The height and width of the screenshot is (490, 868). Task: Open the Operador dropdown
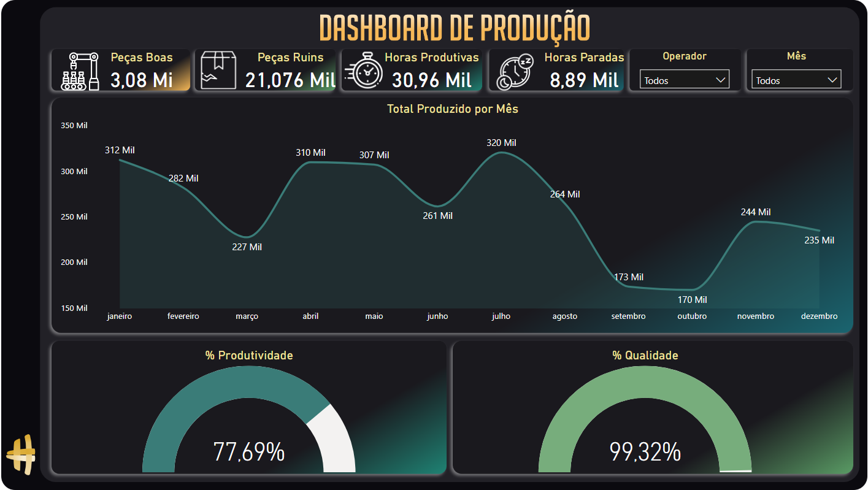click(x=685, y=80)
